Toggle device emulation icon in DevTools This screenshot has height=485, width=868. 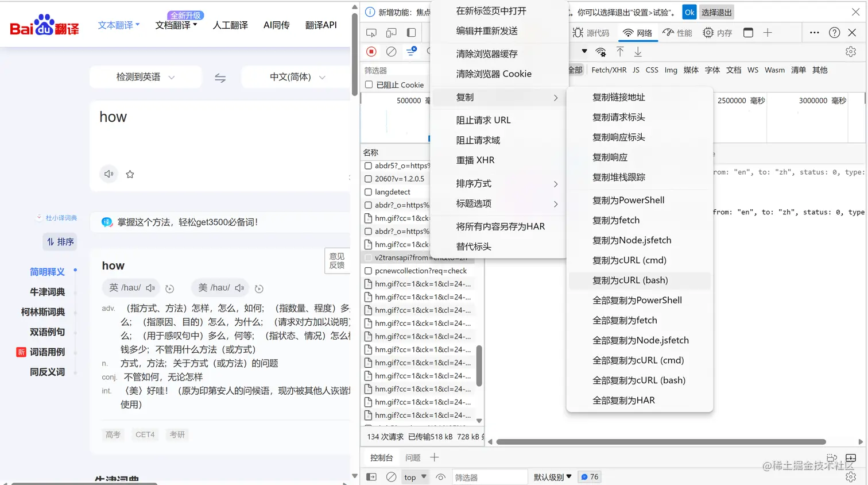[392, 33]
